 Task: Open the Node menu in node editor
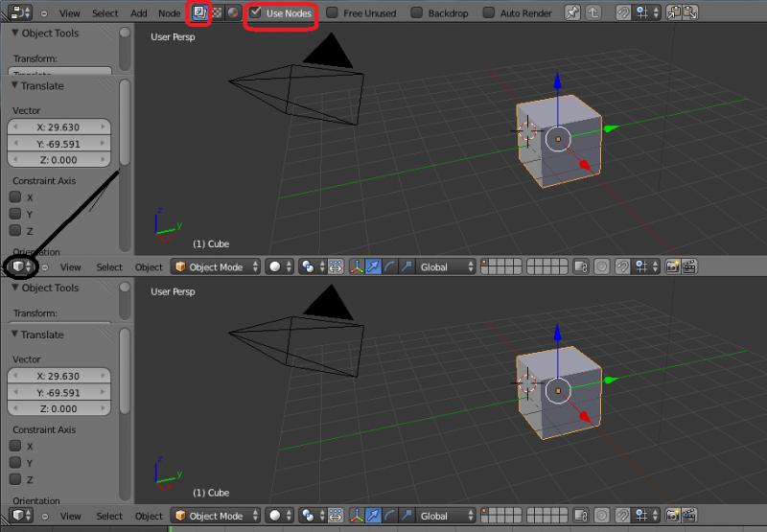[x=170, y=13]
